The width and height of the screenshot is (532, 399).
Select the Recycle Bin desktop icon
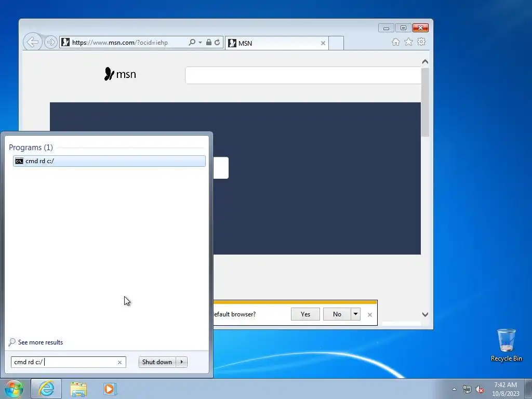pyautogui.click(x=506, y=345)
